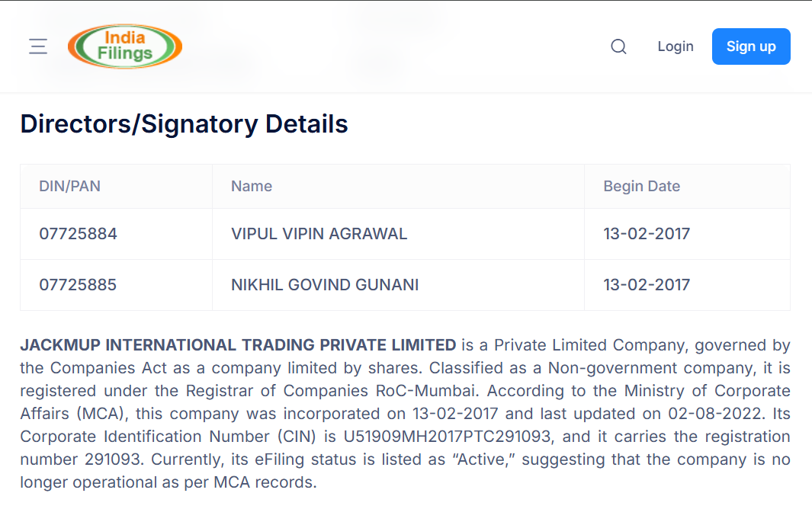This screenshot has width=812, height=509.
Task: Open the hamburger navigation menu
Action: [38, 46]
